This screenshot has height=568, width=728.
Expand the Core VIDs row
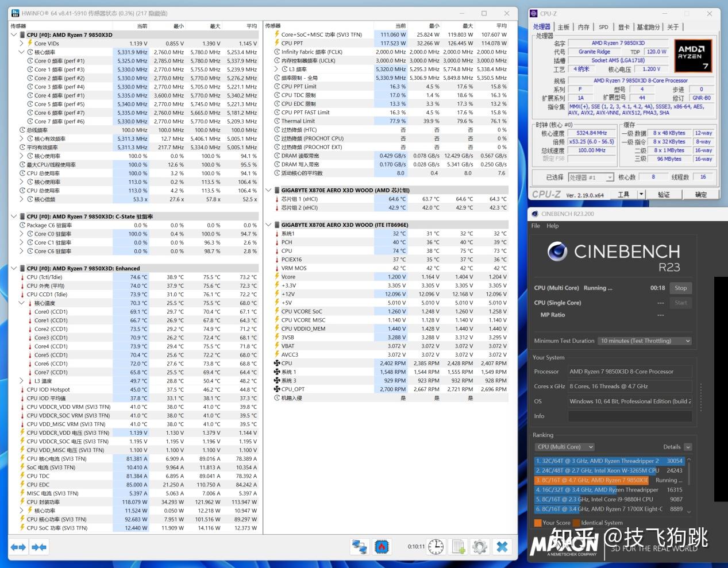22,44
